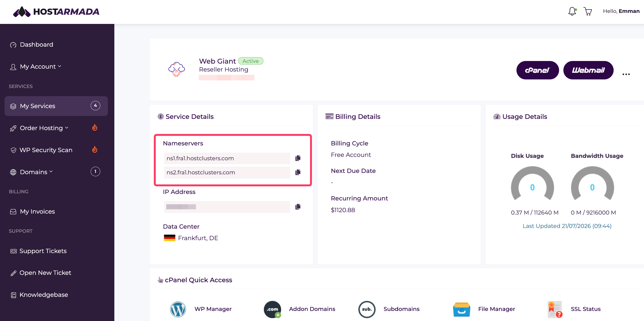
Task: Click the ns1.fra1.hostclusters.com nameserver field
Action: pos(227,158)
